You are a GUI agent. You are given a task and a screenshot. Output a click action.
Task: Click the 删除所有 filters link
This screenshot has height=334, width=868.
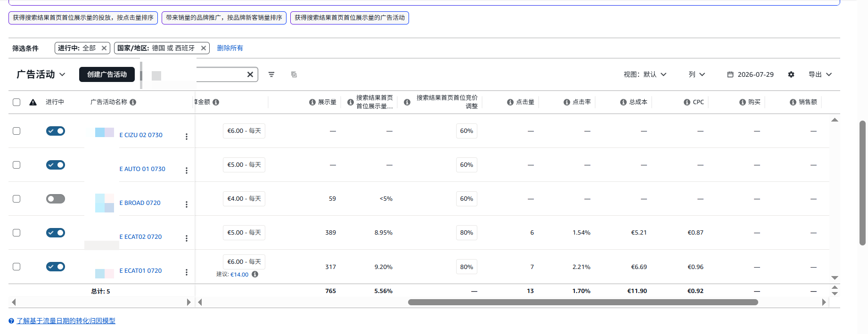(x=230, y=48)
